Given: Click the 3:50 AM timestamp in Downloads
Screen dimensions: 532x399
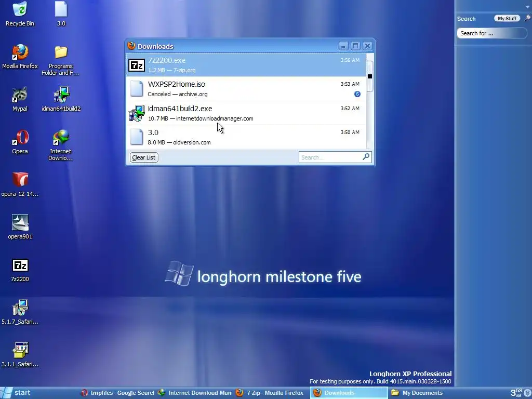Looking at the screenshot, I should (x=350, y=132).
